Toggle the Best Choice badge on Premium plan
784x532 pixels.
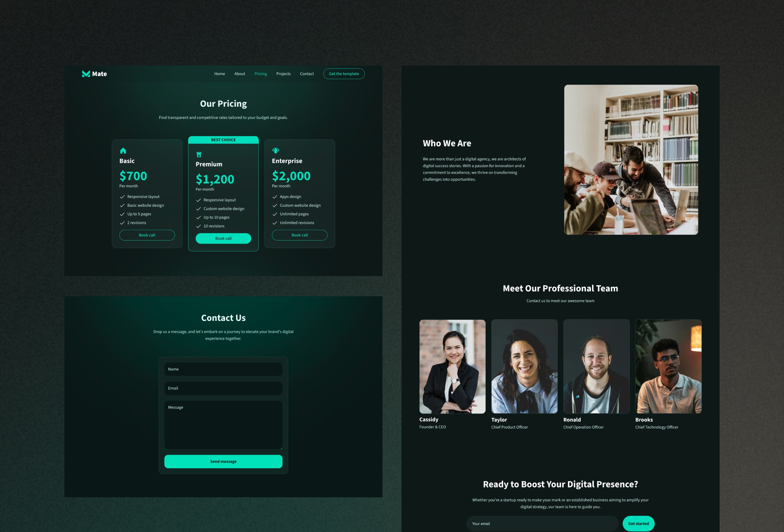pos(223,140)
